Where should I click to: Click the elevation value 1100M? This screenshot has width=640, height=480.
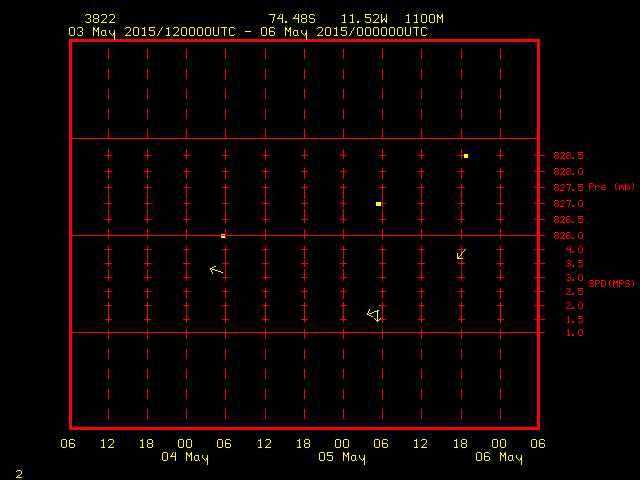[x=424, y=19]
